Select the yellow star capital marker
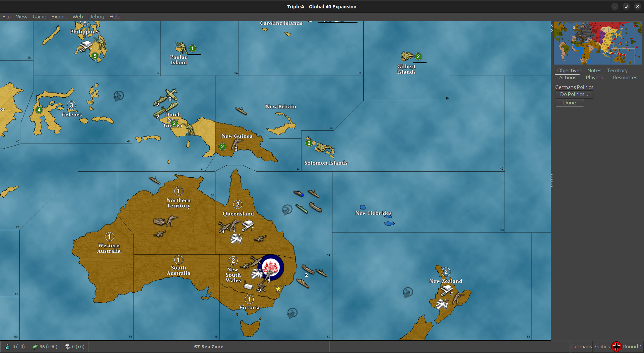Image resolution: width=644 pixels, height=353 pixels. pos(278,289)
